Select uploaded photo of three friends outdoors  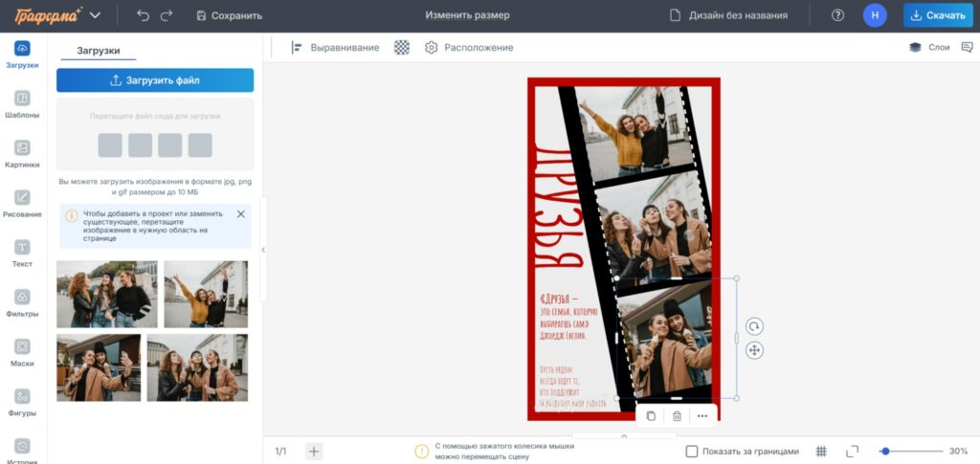(107, 294)
